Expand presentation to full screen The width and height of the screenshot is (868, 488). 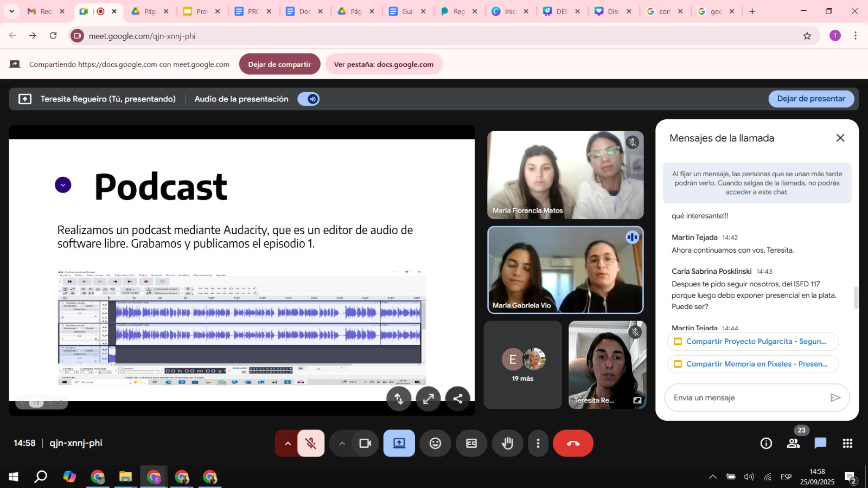428,399
